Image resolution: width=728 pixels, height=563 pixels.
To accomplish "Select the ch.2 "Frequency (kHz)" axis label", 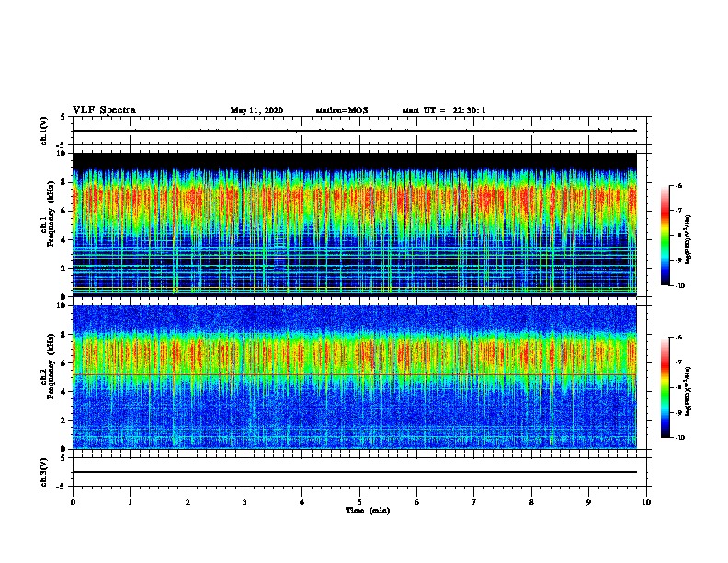I will coord(51,366).
